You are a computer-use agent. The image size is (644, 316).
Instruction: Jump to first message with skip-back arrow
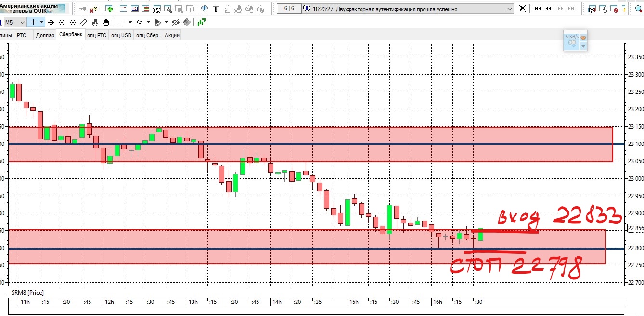pos(538,8)
